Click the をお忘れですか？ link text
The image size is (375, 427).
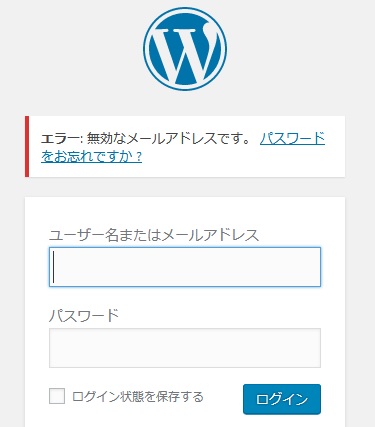coord(92,156)
